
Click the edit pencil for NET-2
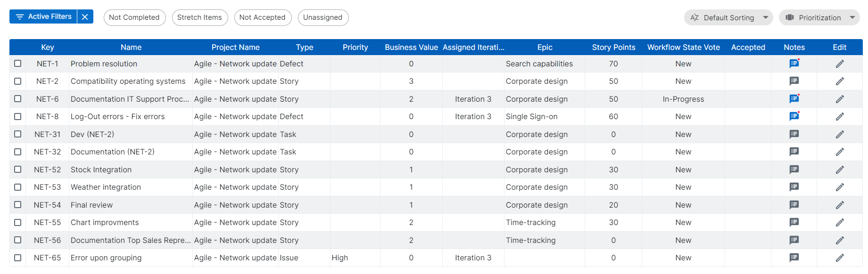tap(840, 81)
